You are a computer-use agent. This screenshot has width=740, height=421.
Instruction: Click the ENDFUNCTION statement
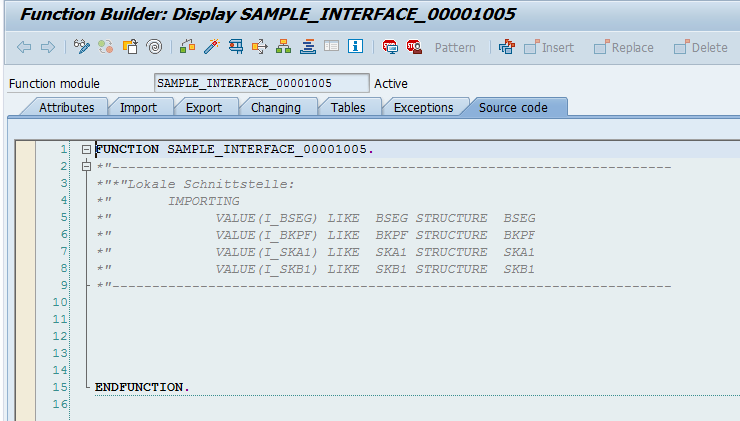pos(142,387)
